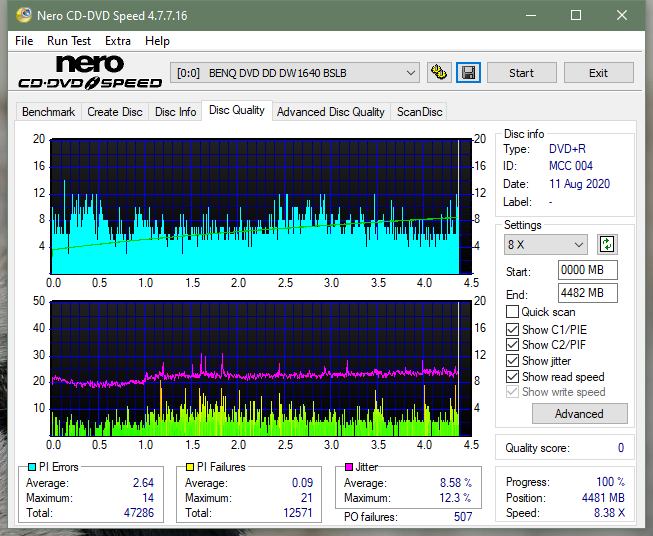Click PI Failures average 0.09
The image size is (653, 536).
click(302, 483)
